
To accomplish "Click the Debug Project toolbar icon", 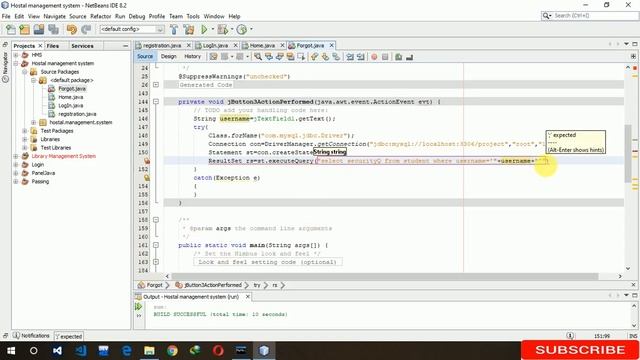I will [x=223, y=29].
